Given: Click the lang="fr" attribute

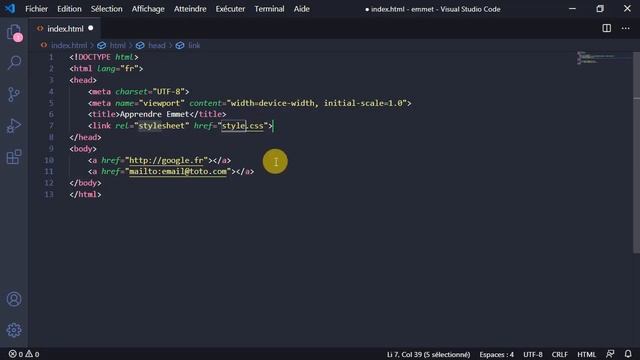Looking at the screenshot, I should pyautogui.click(x=118, y=69).
